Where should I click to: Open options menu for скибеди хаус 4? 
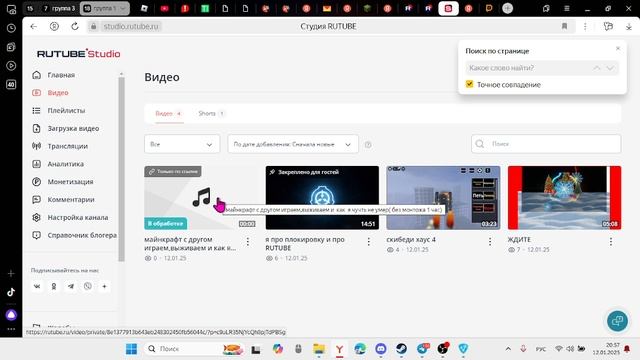(490, 242)
